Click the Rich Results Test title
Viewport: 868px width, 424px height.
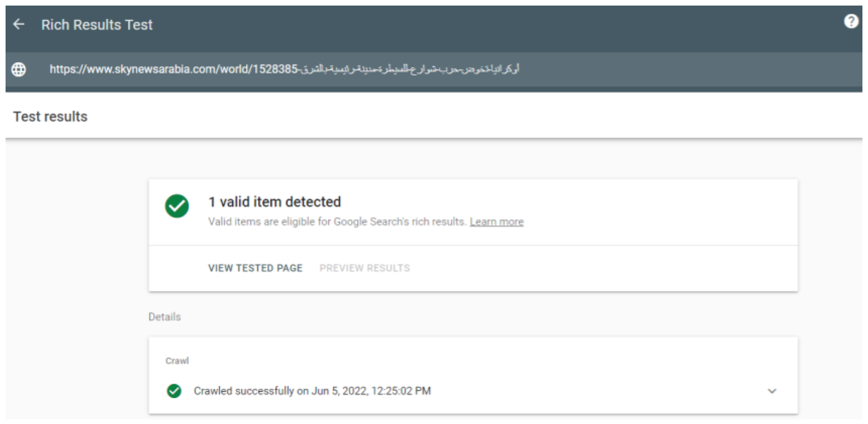(97, 25)
